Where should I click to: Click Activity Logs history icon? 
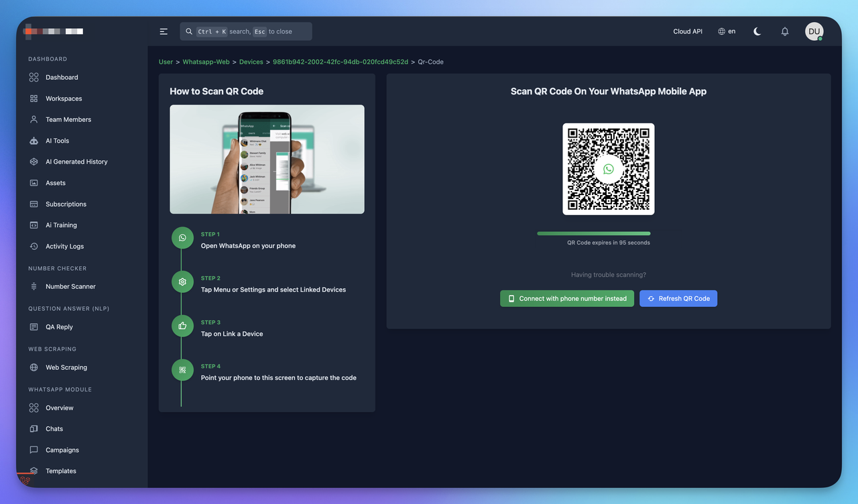34,246
